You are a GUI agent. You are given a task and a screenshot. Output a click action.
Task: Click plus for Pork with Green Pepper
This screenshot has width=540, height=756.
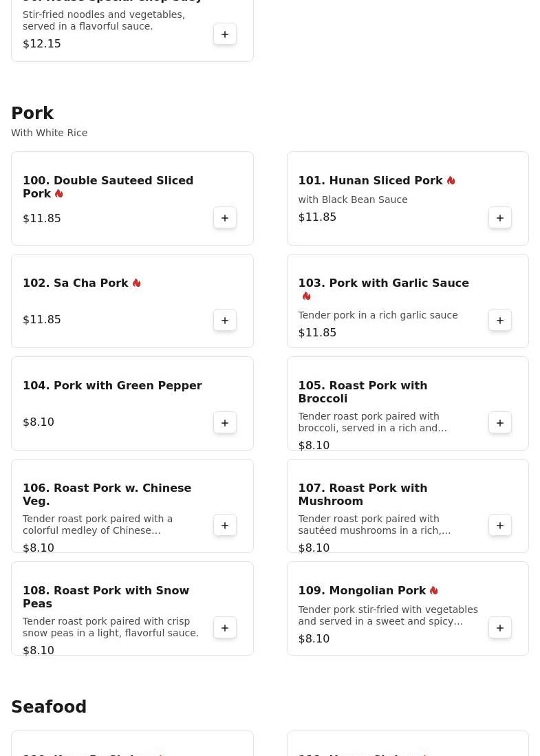[x=225, y=423]
